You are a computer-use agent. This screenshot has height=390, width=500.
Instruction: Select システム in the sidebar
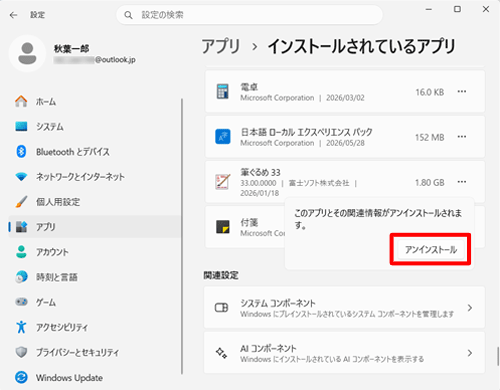point(95,127)
